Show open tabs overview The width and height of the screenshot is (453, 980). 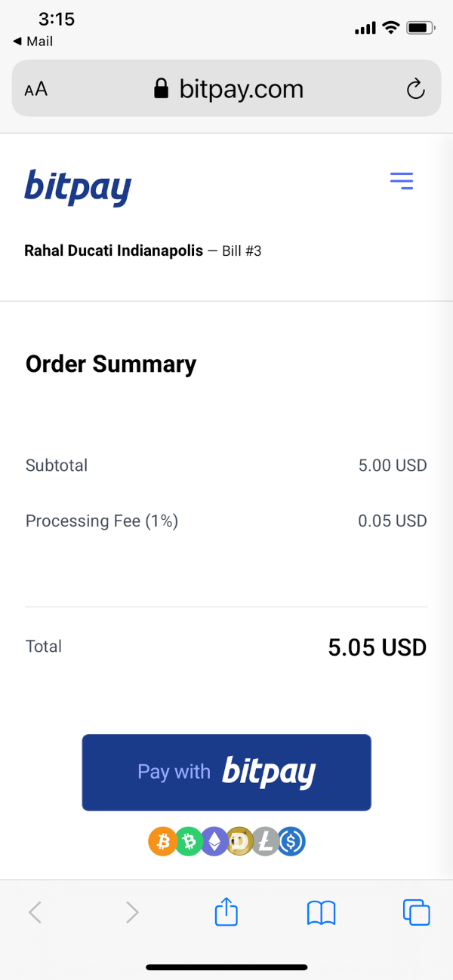pos(416,912)
